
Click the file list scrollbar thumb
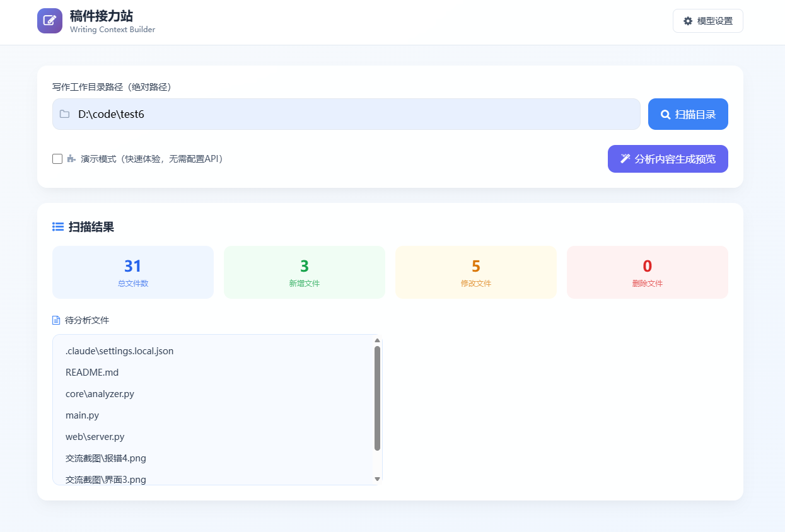(x=377, y=398)
